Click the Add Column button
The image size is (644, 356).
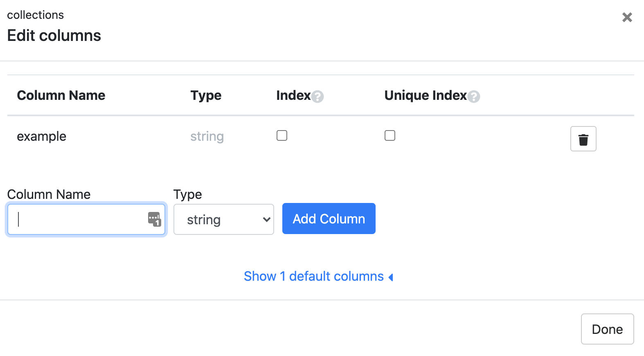(x=329, y=219)
